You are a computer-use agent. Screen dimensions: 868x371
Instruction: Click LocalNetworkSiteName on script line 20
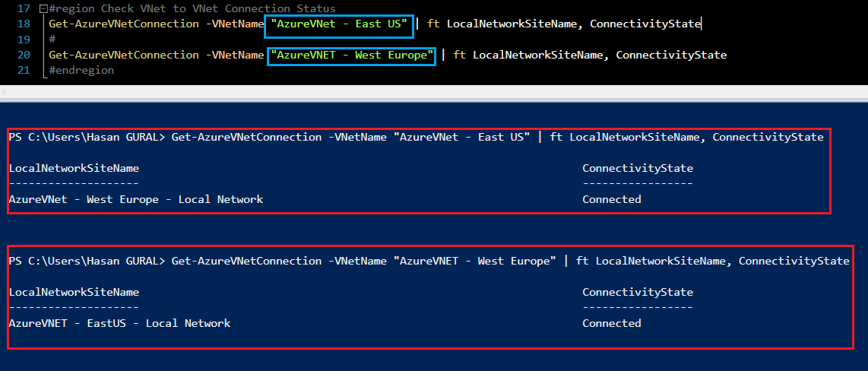click(x=537, y=55)
